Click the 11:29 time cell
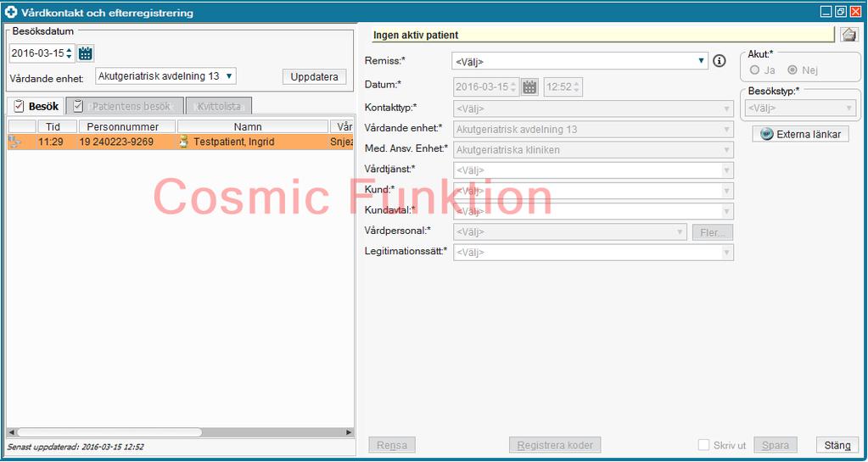 tap(50, 142)
